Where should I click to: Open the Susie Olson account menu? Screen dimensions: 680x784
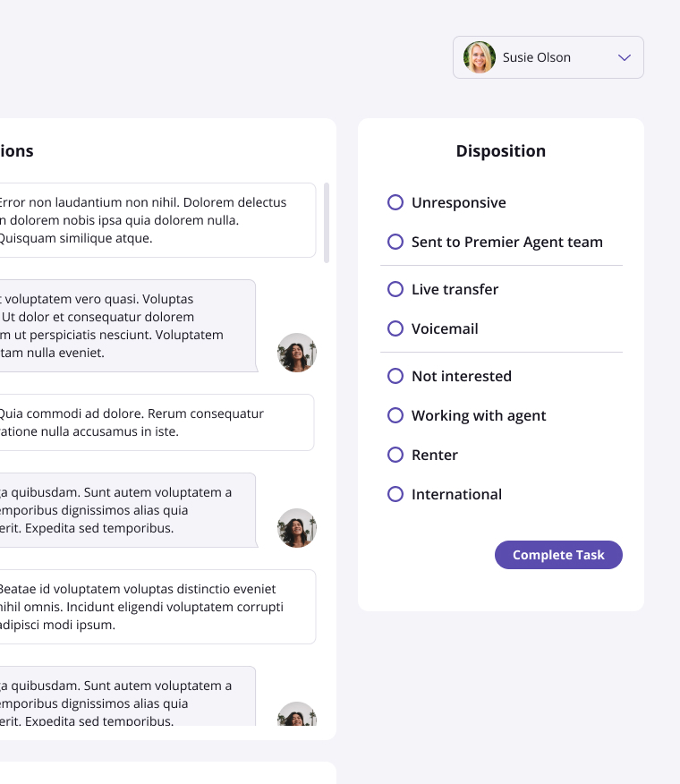tap(548, 57)
